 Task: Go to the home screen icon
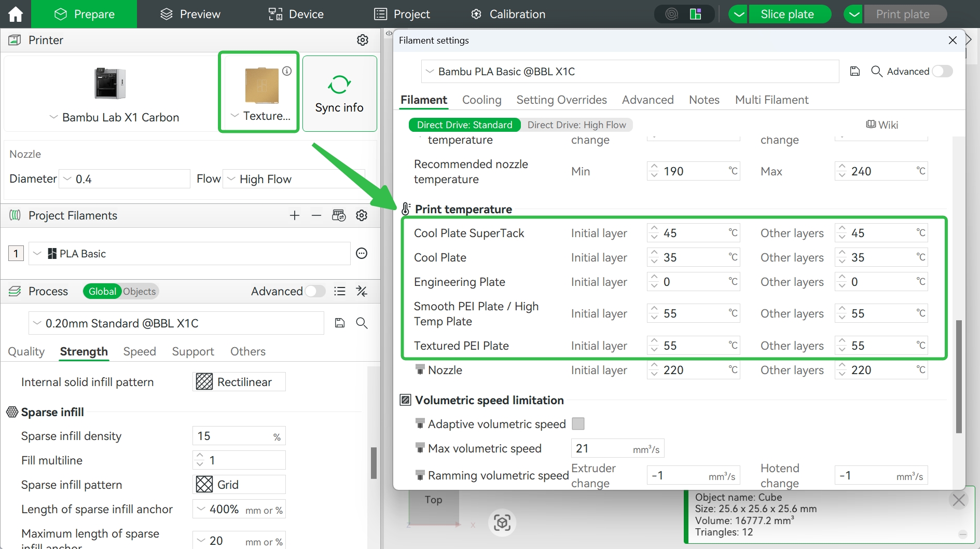pos(16,14)
